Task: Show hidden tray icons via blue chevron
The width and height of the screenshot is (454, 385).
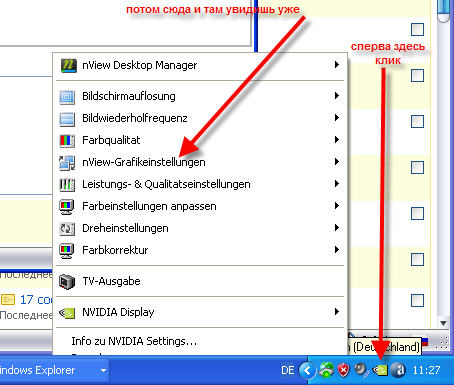Action: [x=307, y=370]
